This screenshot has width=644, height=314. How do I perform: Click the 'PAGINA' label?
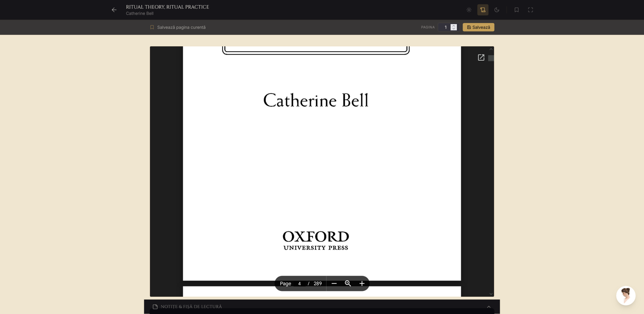pos(428,27)
